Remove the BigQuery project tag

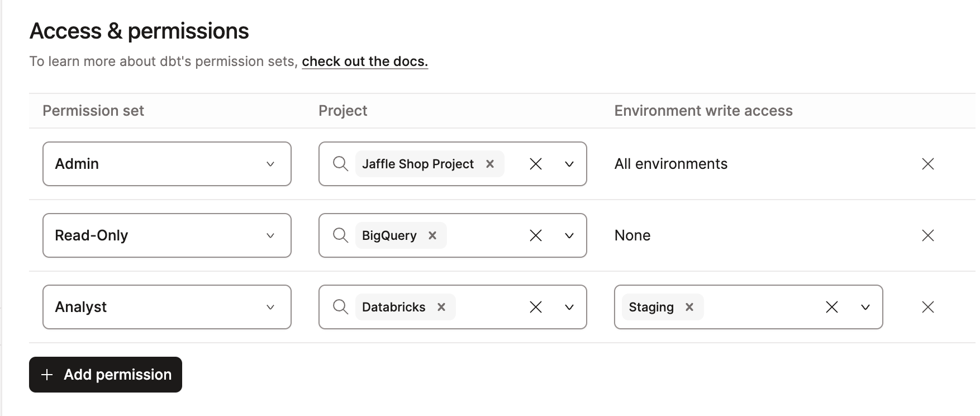click(x=432, y=235)
